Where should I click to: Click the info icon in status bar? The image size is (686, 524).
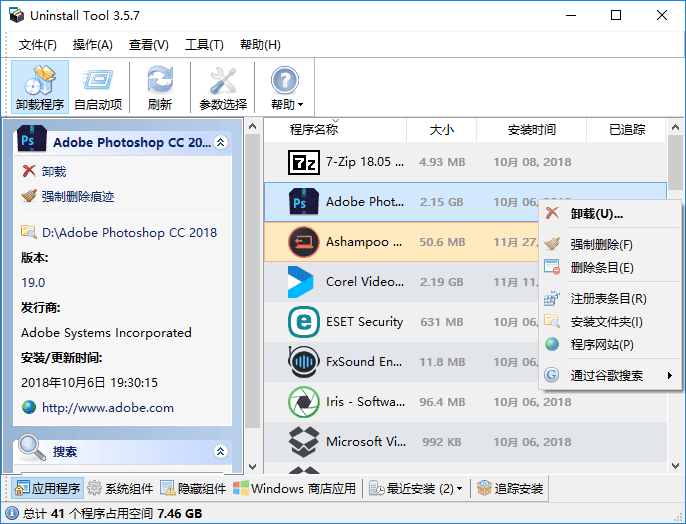point(11,513)
